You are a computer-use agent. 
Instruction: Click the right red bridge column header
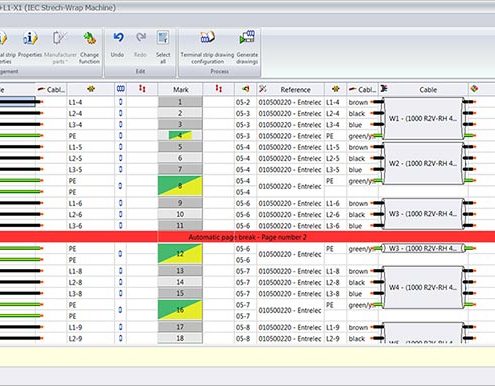[x=219, y=89]
